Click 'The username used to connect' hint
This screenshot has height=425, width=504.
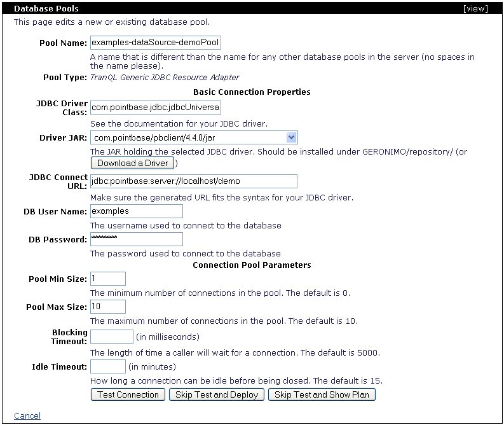186,225
